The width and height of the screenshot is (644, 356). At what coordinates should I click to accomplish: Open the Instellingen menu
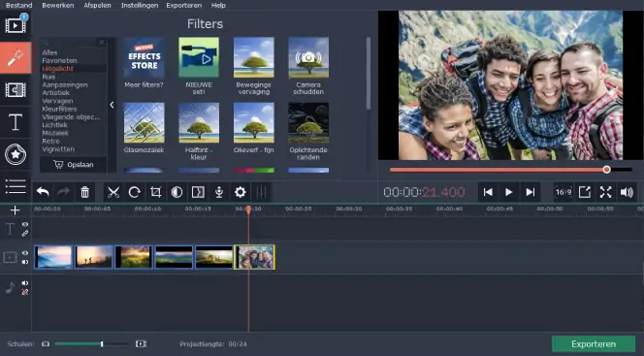pyautogui.click(x=140, y=6)
